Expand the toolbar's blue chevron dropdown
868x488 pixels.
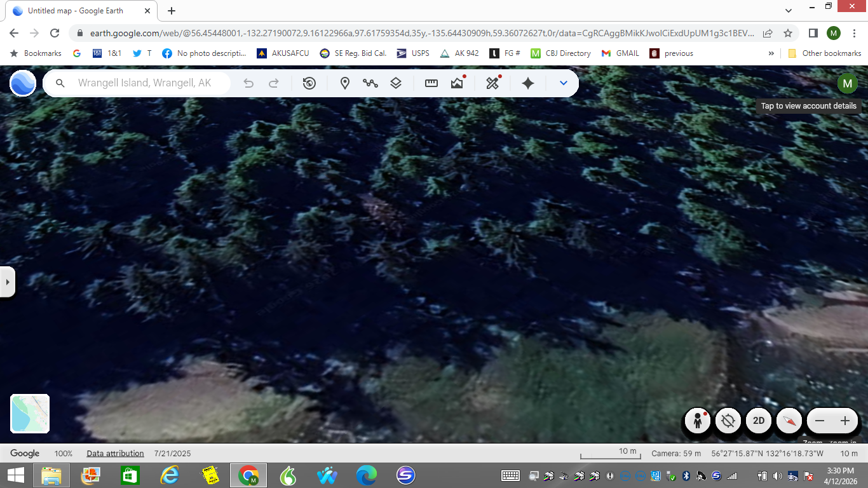(563, 83)
